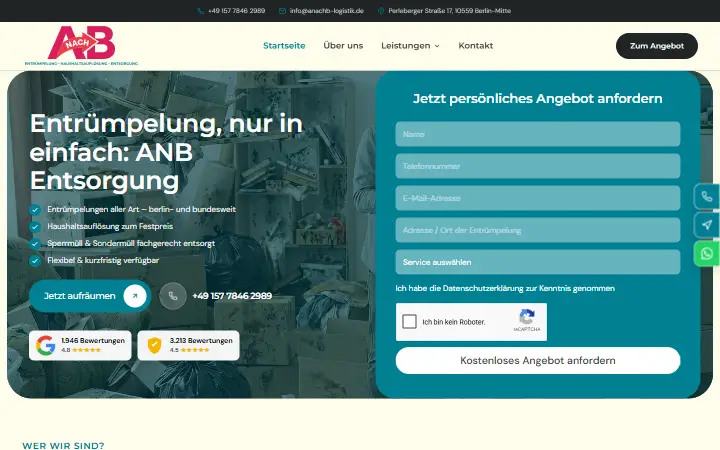
Task: Click the 'Zum Angebot' button
Action: (657, 46)
